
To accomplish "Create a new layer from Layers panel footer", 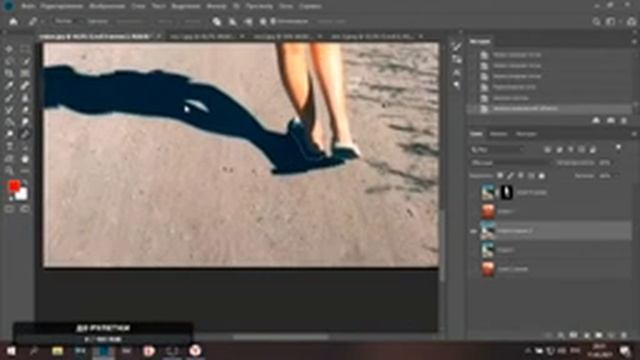I will pyautogui.click(x=611, y=335).
